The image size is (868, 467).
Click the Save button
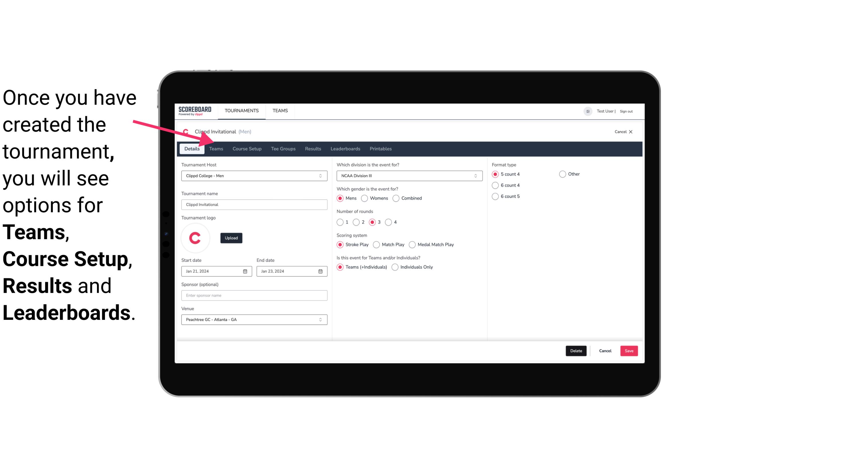pyautogui.click(x=629, y=351)
